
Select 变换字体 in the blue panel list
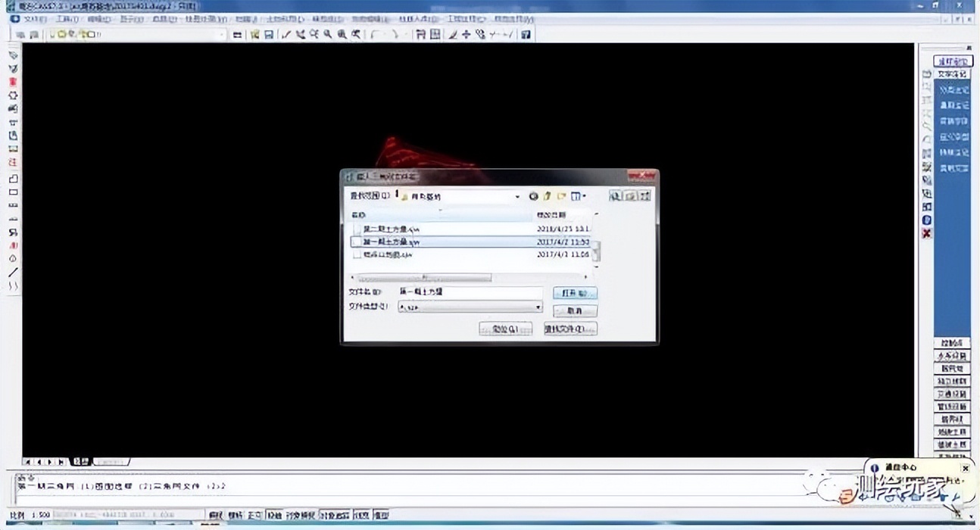(x=953, y=121)
